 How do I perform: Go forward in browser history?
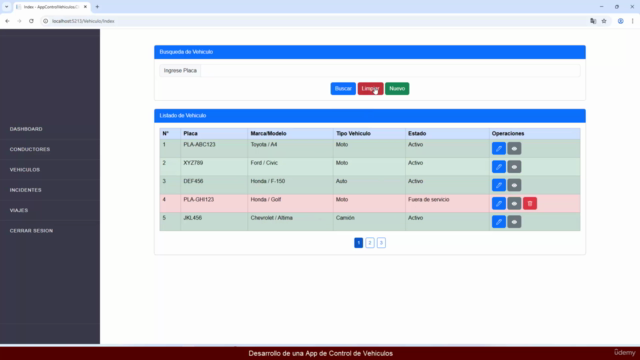19,21
